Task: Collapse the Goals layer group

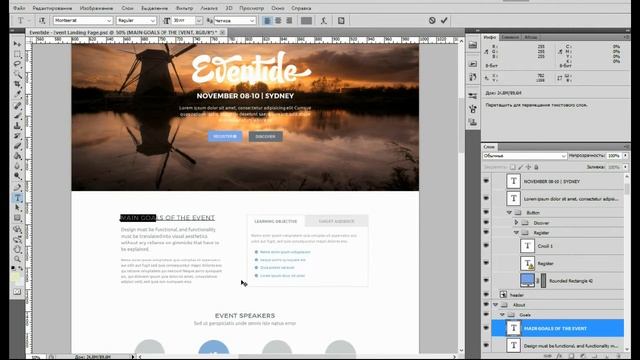Action: point(502,315)
